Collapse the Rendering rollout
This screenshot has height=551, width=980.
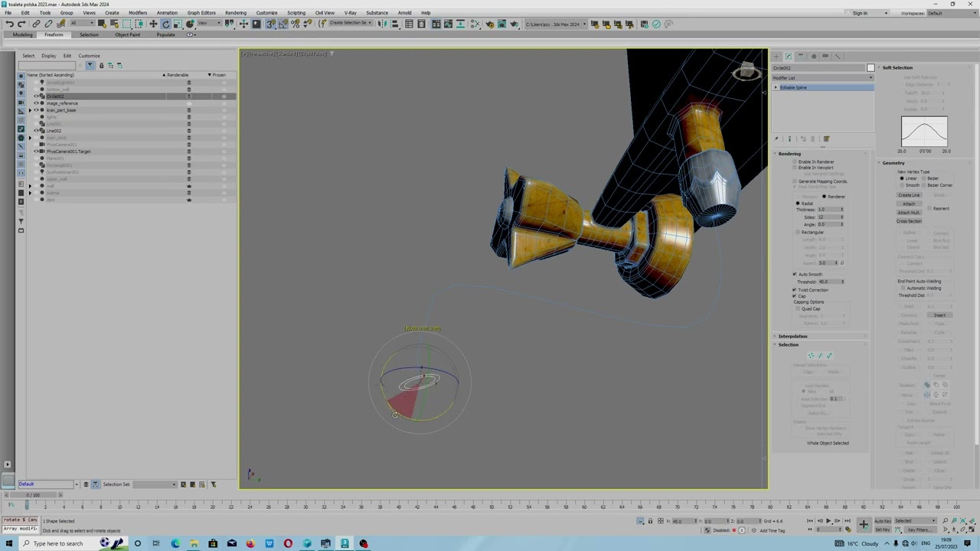coord(789,154)
